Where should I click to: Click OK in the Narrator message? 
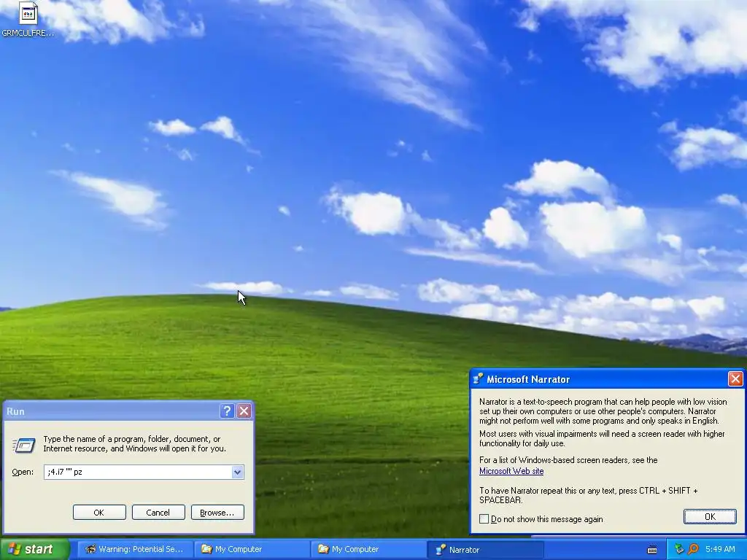[x=710, y=517]
